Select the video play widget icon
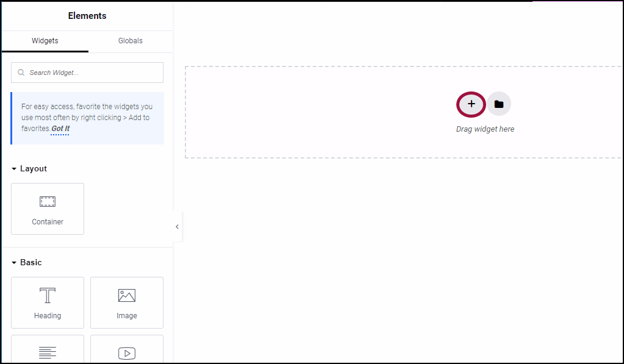 point(127,353)
